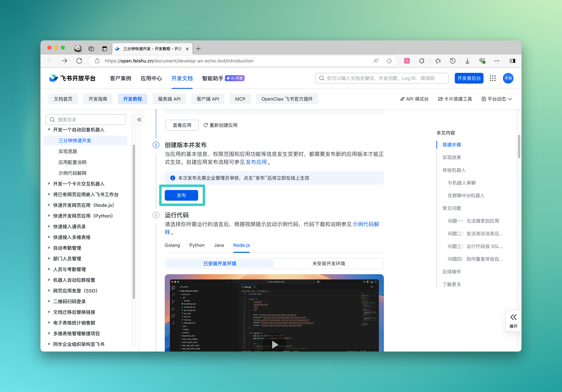The image size is (562, 392).
Task: Open browser extensions puzzle icon
Action: (422, 61)
